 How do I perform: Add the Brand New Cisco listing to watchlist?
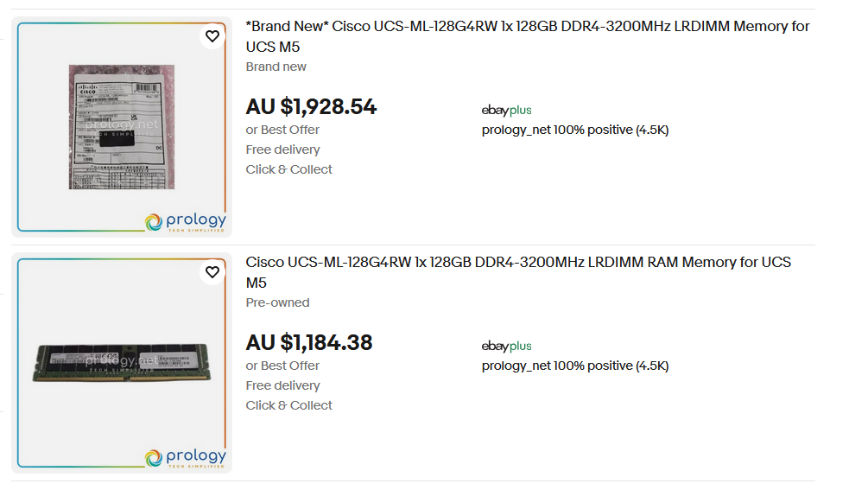point(212,36)
